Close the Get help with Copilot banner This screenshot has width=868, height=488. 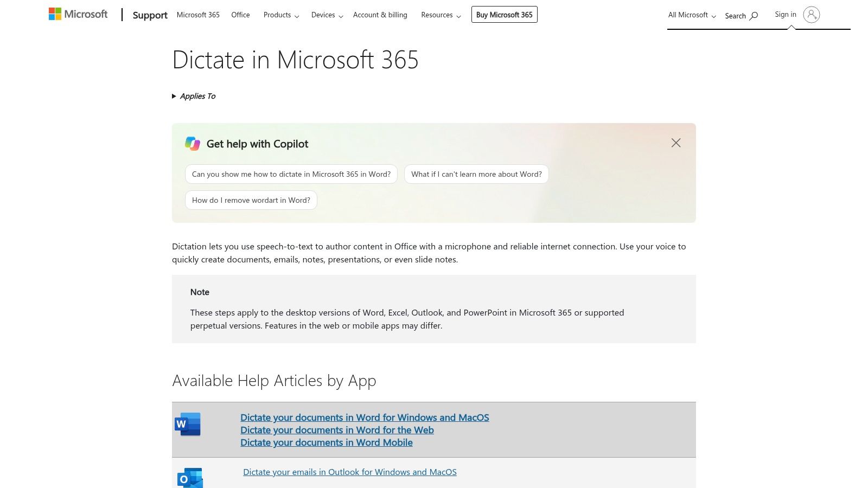[x=676, y=143]
